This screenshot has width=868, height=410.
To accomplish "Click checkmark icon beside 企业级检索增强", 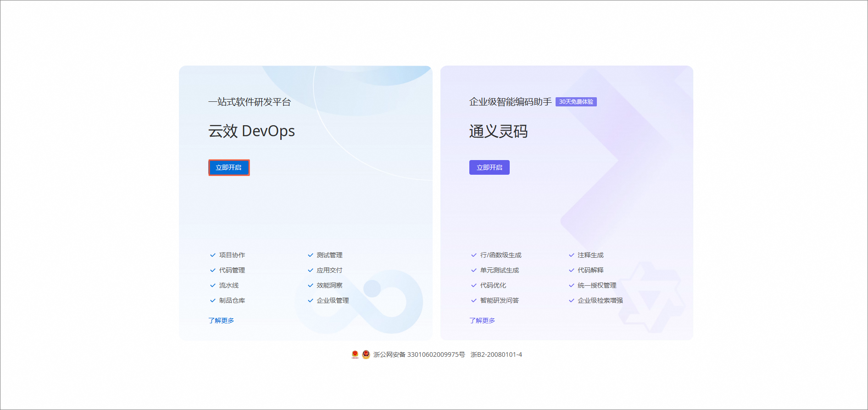I will click(x=572, y=300).
